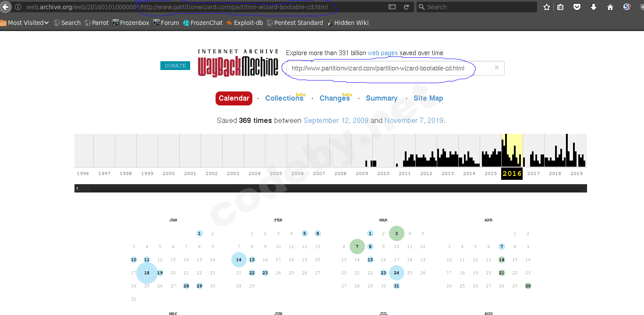
Task: Open the Exploit-db bookmark
Action: coord(244,23)
